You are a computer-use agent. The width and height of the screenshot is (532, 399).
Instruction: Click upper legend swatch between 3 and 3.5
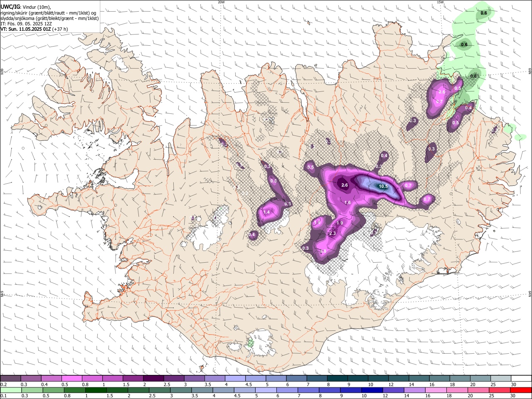[x=194, y=378]
